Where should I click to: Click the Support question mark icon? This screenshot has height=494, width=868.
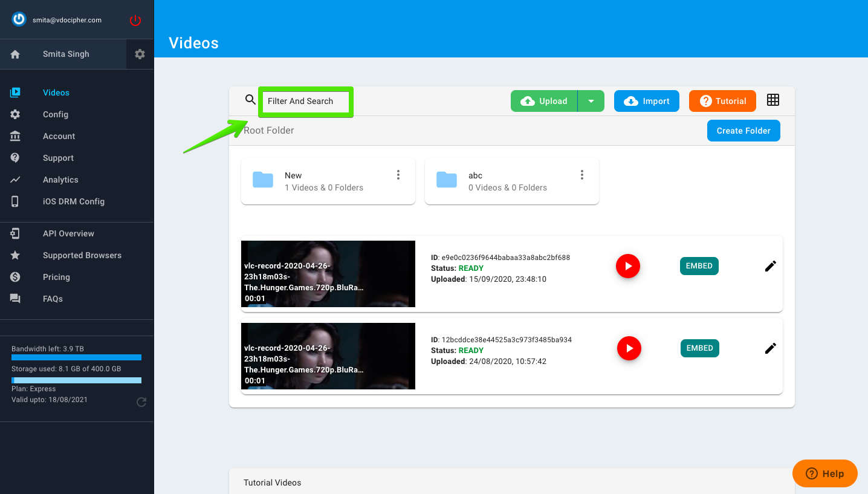click(x=15, y=158)
